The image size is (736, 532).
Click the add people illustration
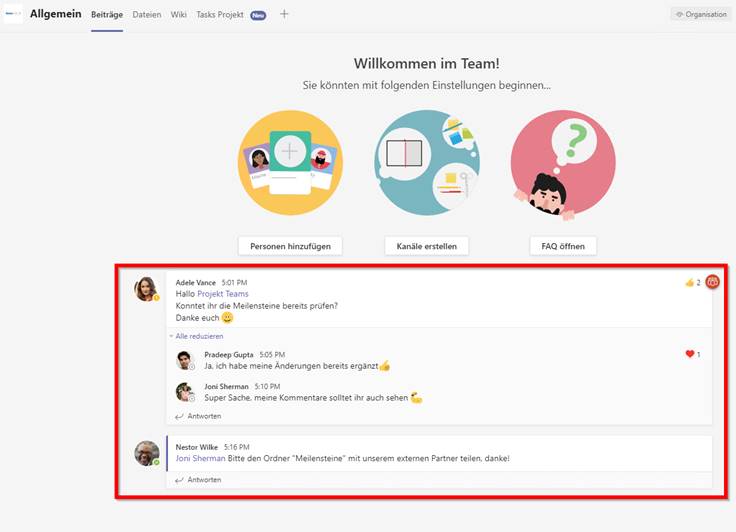tap(290, 162)
